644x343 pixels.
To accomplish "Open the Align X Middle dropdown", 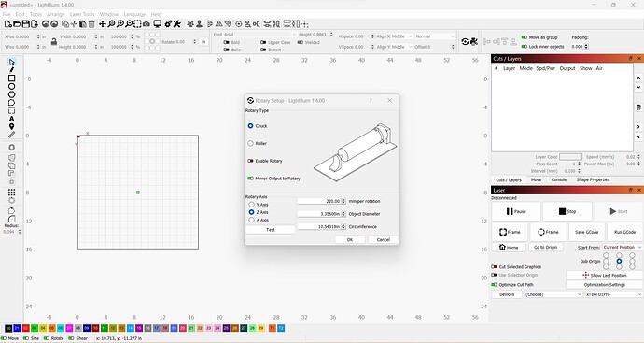I will click(394, 36).
